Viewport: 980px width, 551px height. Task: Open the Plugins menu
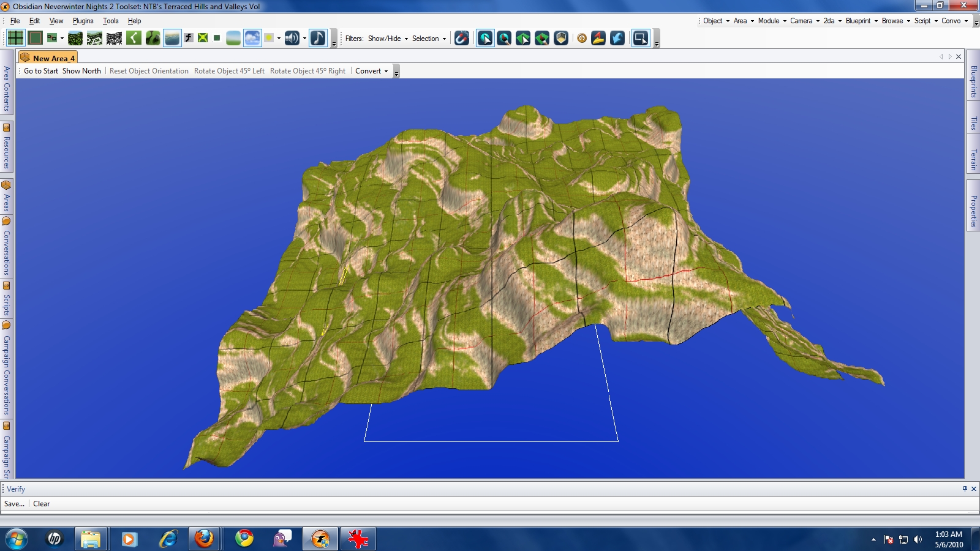click(83, 21)
